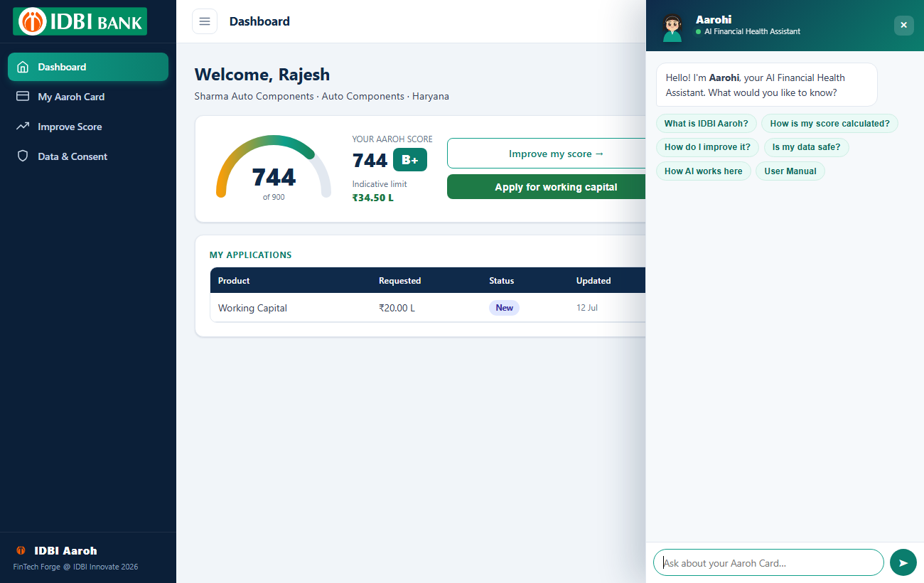This screenshot has width=924, height=583.
Task: Click the 'Requested' column header
Action: (399, 281)
